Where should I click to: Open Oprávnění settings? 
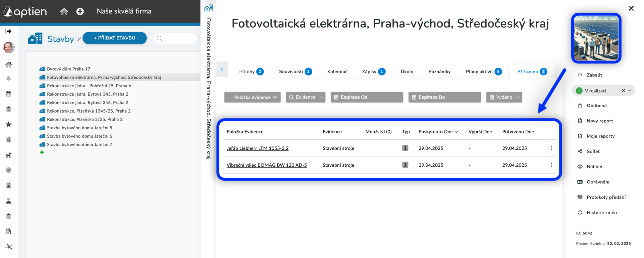coord(593,182)
